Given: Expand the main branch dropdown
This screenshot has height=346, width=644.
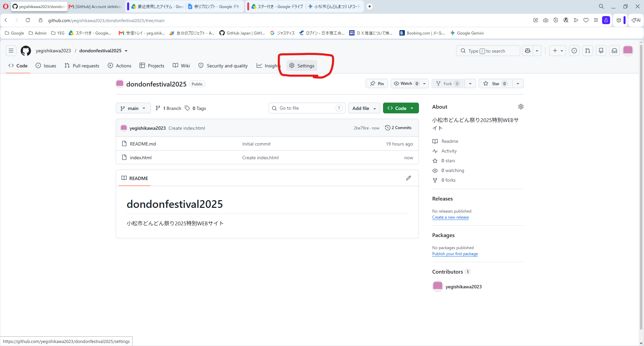Looking at the screenshot, I should [x=133, y=108].
